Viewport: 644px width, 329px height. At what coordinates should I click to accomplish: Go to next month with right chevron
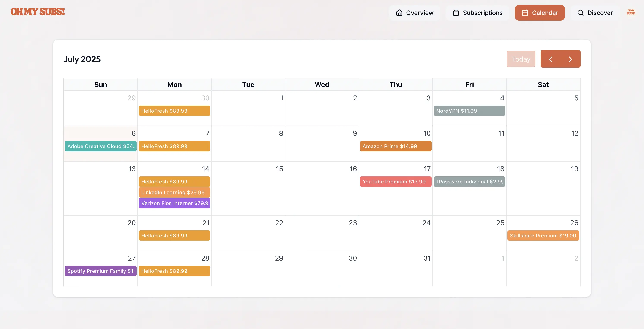click(570, 59)
